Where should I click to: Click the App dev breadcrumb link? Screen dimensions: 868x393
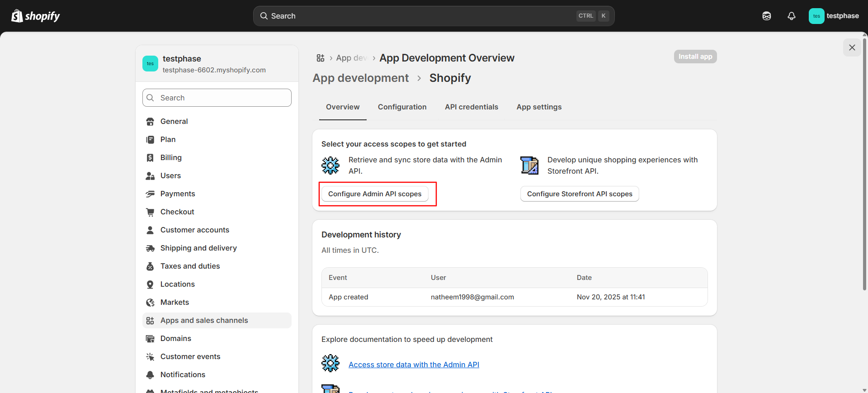(x=351, y=58)
